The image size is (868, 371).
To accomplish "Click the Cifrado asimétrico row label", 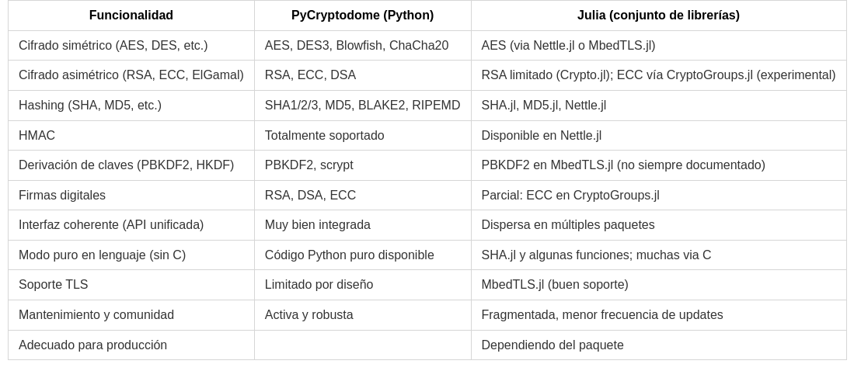I will point(131,75).
